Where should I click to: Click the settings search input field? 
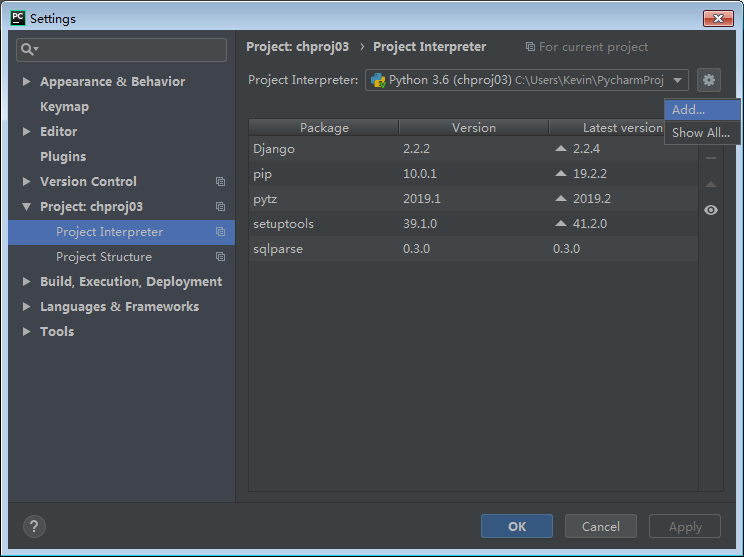[x=130, y=49]
